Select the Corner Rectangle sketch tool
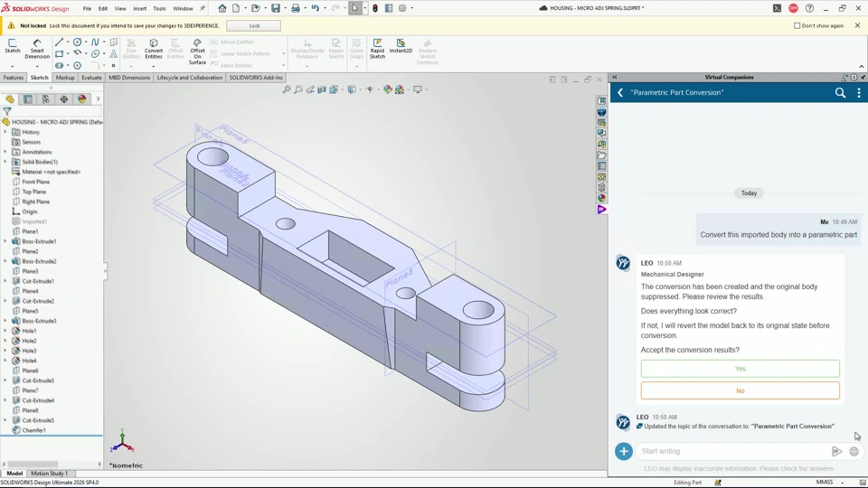The width and height of the screenshot is (868, 488). pos(59,53)
